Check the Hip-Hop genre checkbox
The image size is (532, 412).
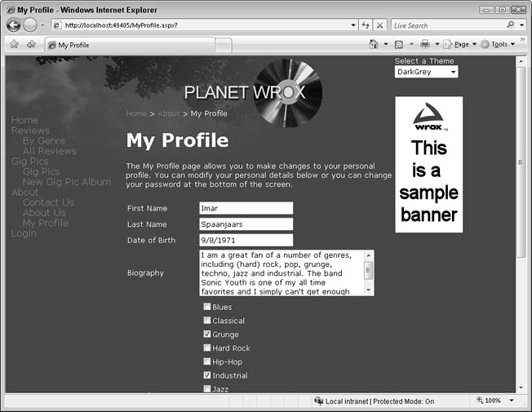(207, 361)
